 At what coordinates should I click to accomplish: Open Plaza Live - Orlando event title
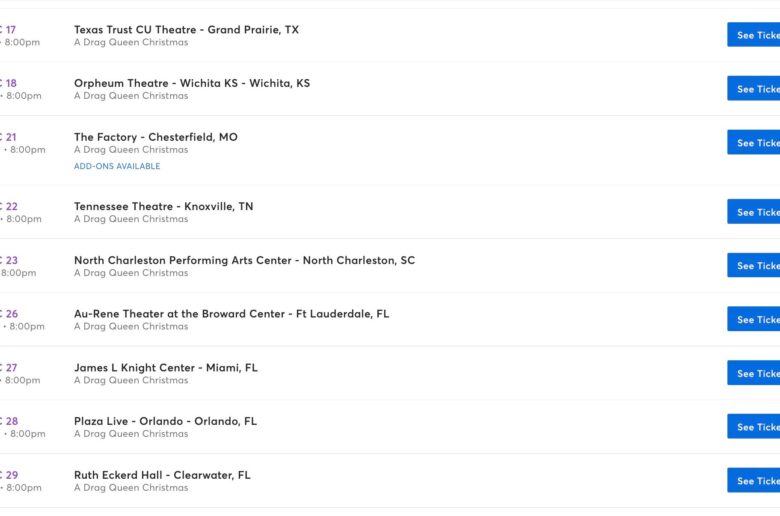(x=166, y=421)
